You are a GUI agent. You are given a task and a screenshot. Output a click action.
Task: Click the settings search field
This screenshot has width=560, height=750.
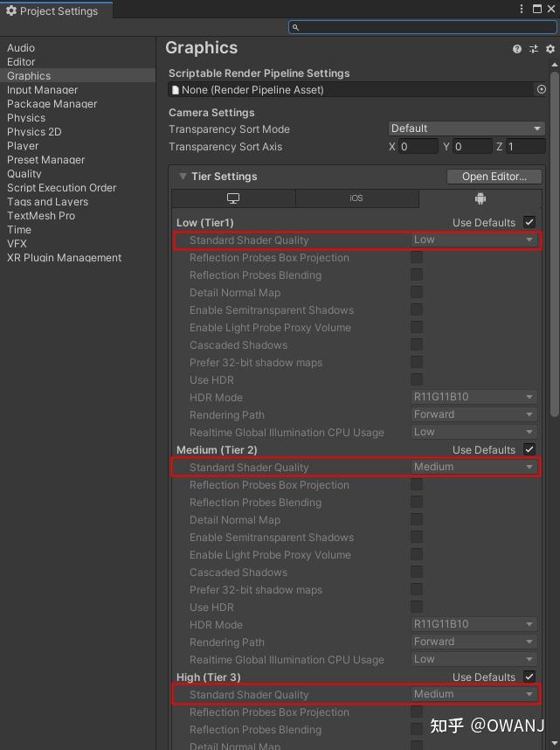pyautogui.click(x=423, y=27)
